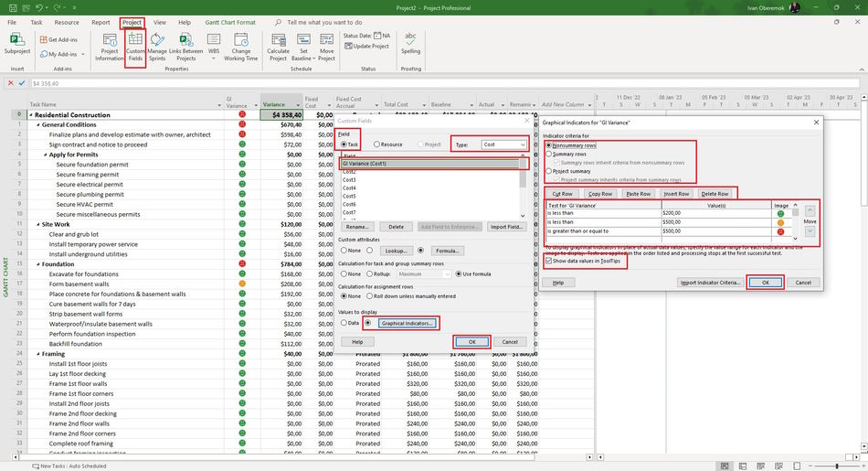
Task: Click the Rename button
Action: (357, 227)
